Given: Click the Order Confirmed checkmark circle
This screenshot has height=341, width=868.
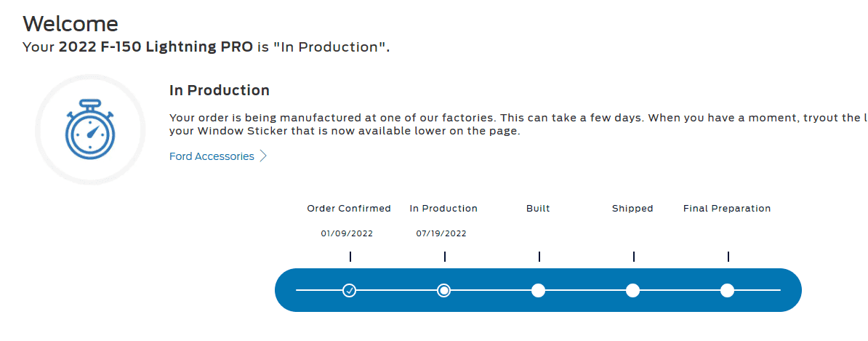Looking at the screenshot, I should click(350, 291).
